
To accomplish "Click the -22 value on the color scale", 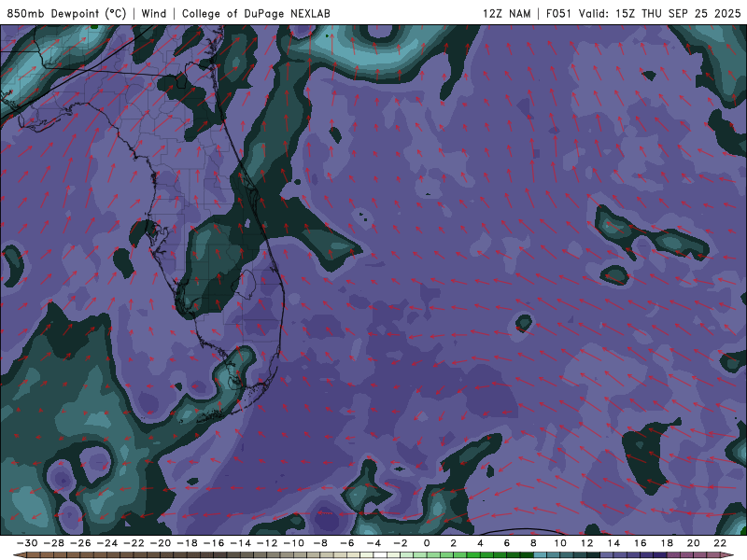I will pyautogui.click(x=134, y=543).
